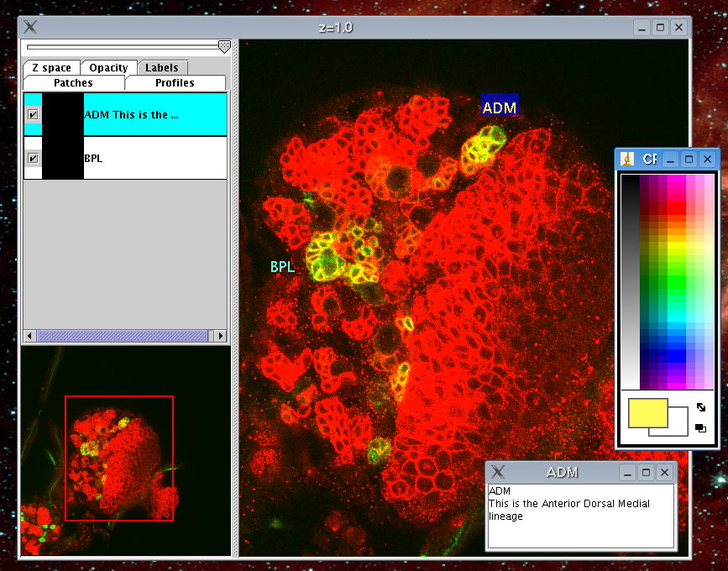Click the swap foreground/background colors icon
This screenshot has width=728, height=571.
[701, 408]
